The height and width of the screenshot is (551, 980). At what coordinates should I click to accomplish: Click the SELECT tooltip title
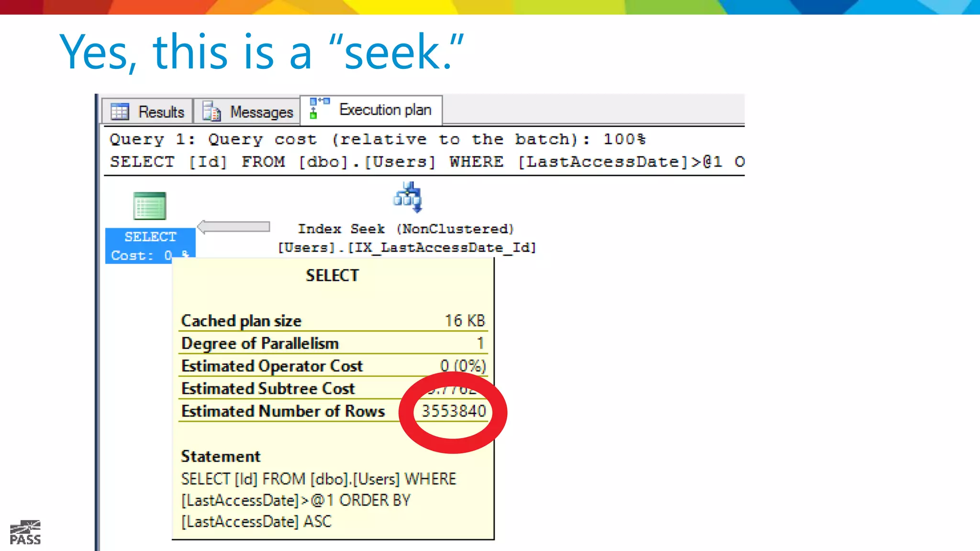click(x=332, y=275)
